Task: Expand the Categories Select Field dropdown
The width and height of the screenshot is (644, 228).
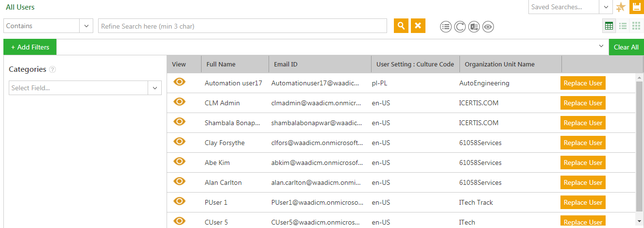Action: click(x=155, y=88)
